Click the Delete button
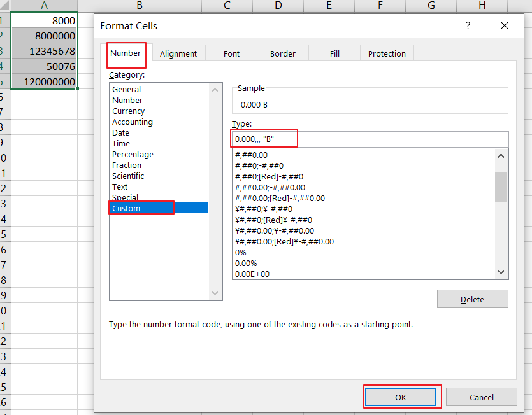 click(x=472, y=299)
